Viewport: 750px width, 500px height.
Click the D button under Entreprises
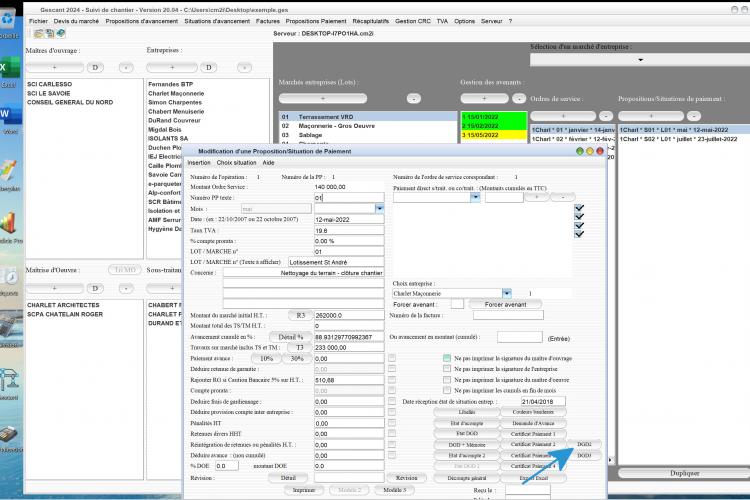click(209, 67)
